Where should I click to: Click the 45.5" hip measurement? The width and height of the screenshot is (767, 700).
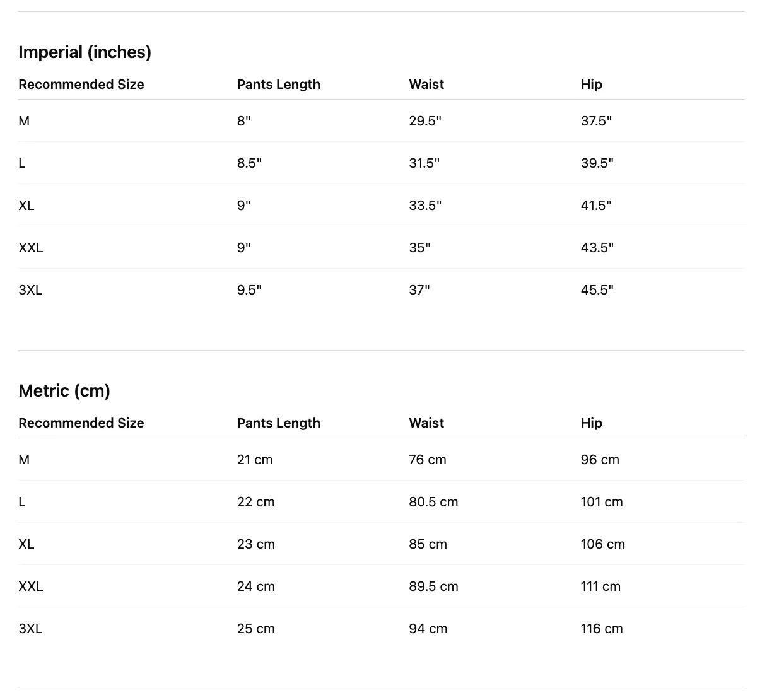click(597, 290)
